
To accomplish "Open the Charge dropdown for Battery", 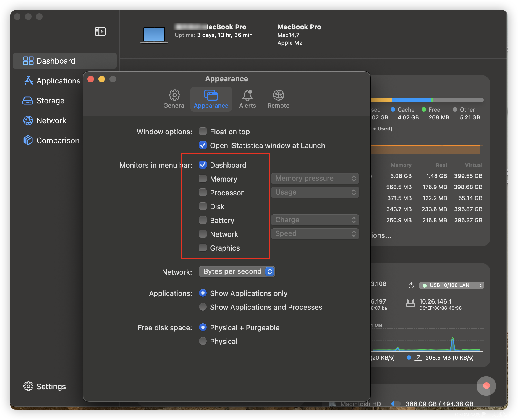I will 315,220.
